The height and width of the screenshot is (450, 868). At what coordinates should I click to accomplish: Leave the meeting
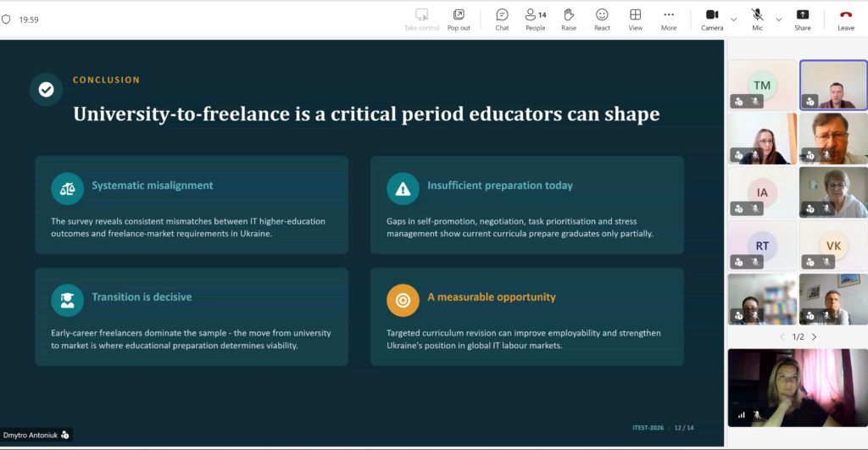pyautogui.click(x=846, y=20)
